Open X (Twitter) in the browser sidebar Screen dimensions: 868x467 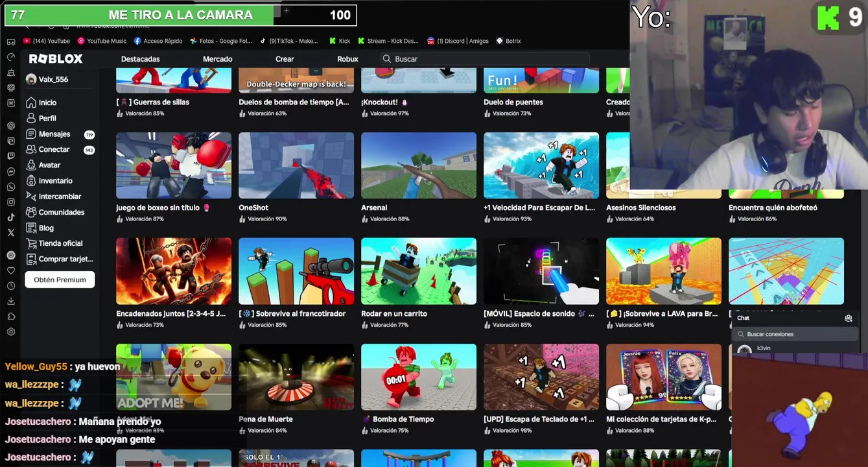[x=11, y=232]
